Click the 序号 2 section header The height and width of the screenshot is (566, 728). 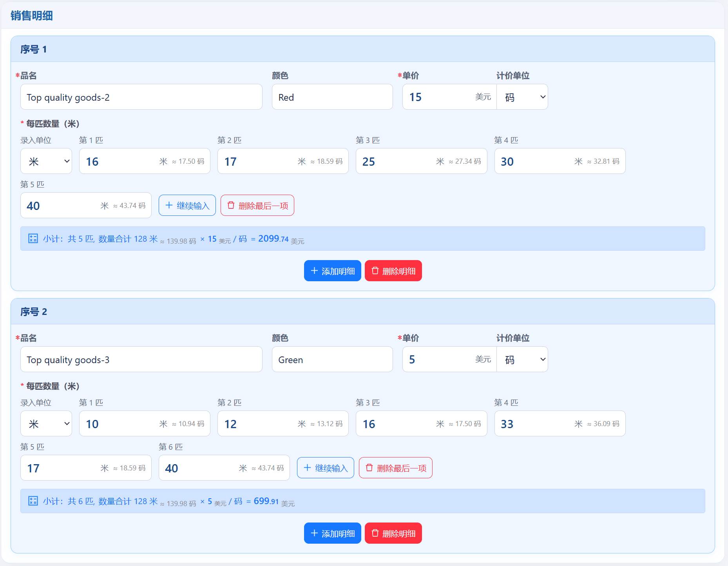tap(363, 311)
